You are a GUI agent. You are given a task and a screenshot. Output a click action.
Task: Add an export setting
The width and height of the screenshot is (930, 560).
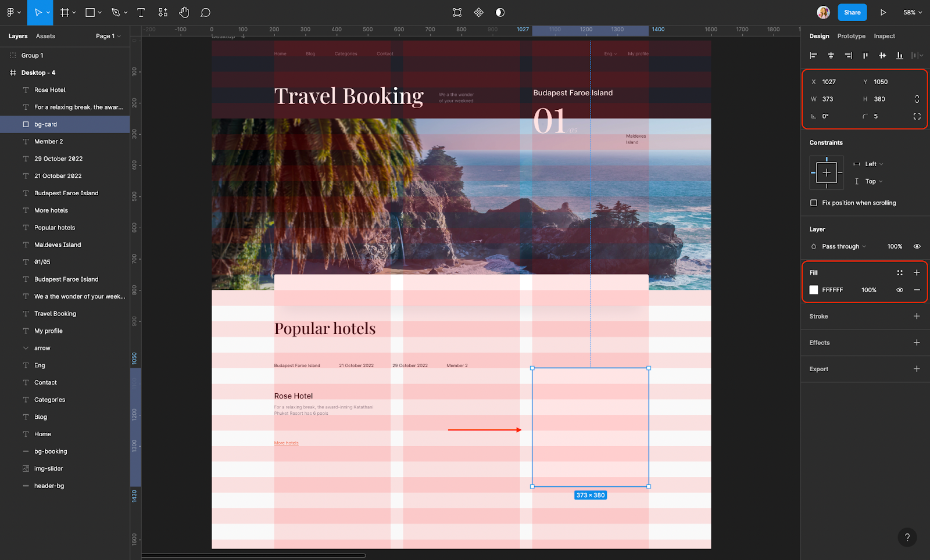[917, 369]
